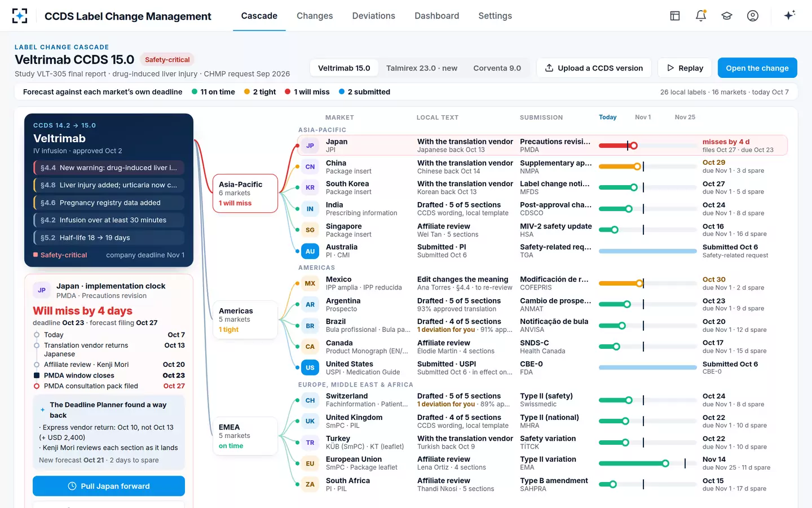Select the CN market badge for China
The width and height of the screenshot is (812, 508).
click(x=310, y=167)
